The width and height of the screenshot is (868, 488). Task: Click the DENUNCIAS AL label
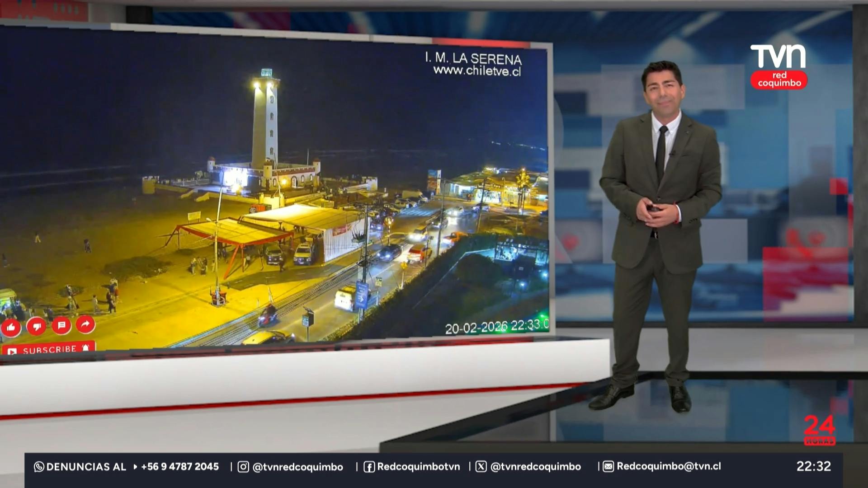[x=86, y=467]
